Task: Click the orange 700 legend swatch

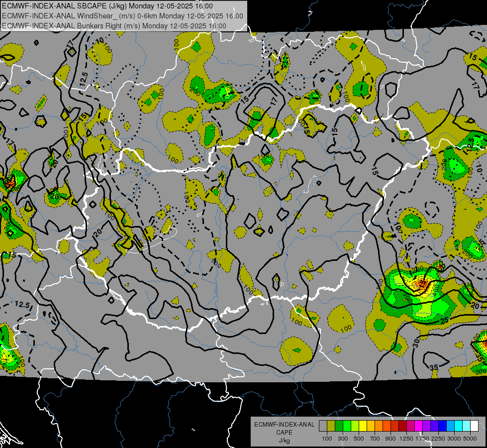Action: (x=379, y=426)
